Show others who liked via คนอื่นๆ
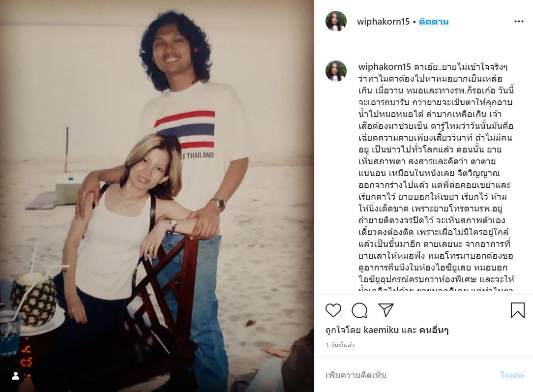Screen dimensions: 533x392 pyautogui.click(x=433, y=330)
